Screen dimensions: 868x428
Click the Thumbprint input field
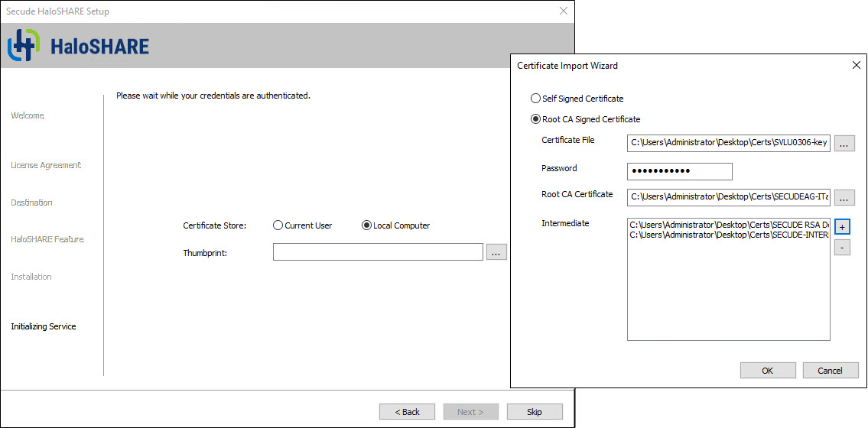[x=378, y=252]
